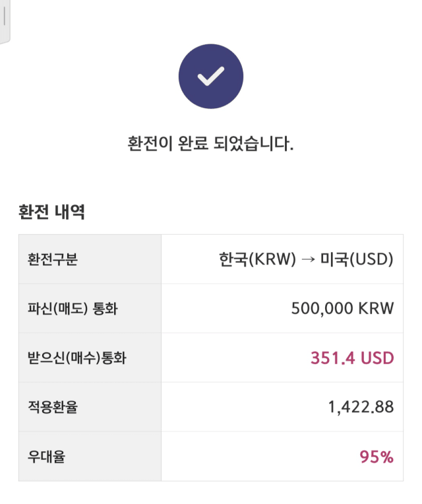This screenshot has width=422, height=504.
Task: Select the 적용환율 row label
Action: 53,407
